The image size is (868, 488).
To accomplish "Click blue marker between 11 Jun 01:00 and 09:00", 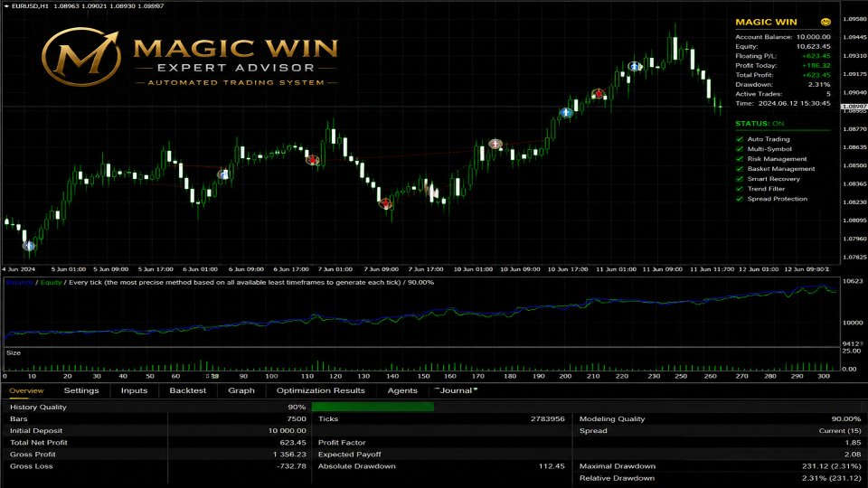I will point(635,66).
